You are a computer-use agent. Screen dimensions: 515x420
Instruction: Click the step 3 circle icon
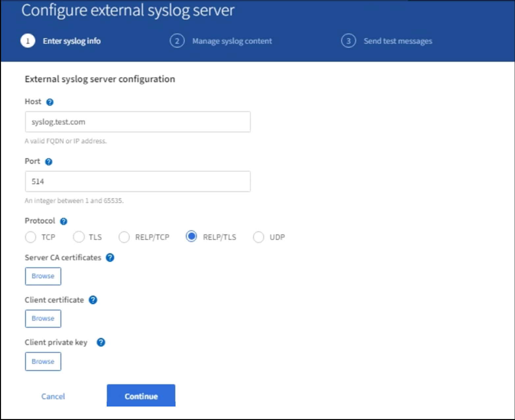pos(348,41)
